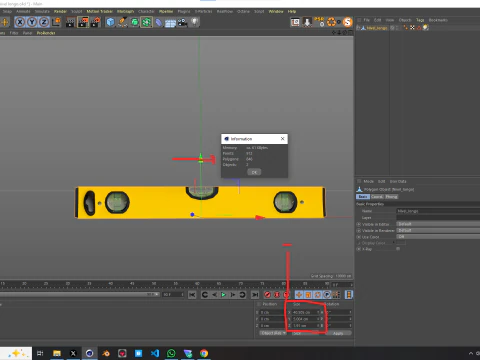
Task: Click the highlighted green Array generator icon
Action: pyautogui.click(x=146, y=22)
